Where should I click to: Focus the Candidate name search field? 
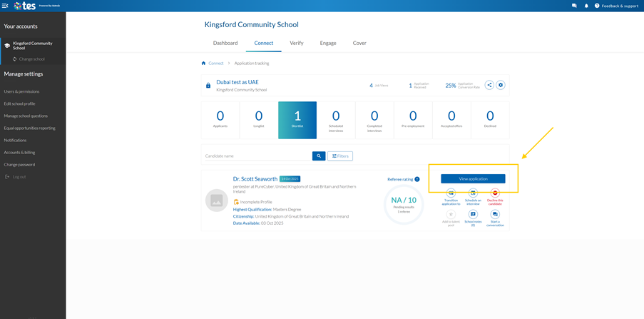(x=258, y=156)
